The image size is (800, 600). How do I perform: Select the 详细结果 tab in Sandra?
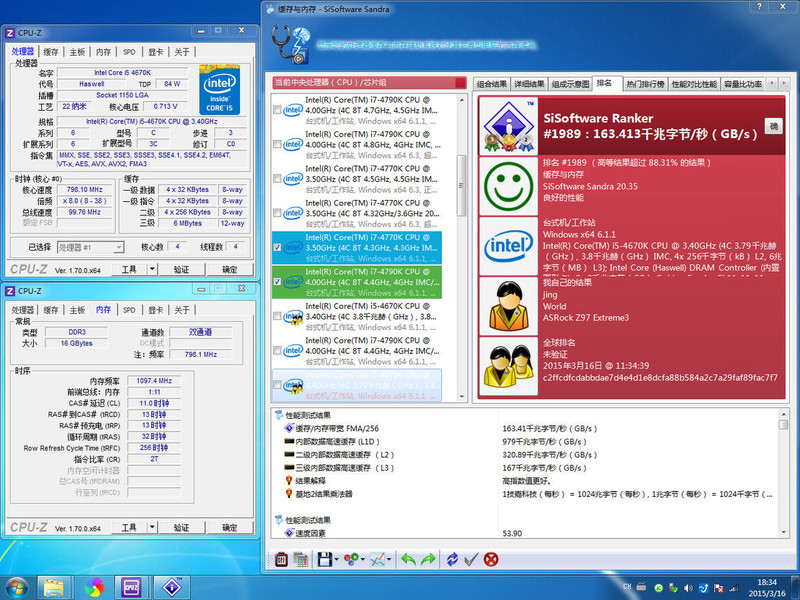click(529, 84)
